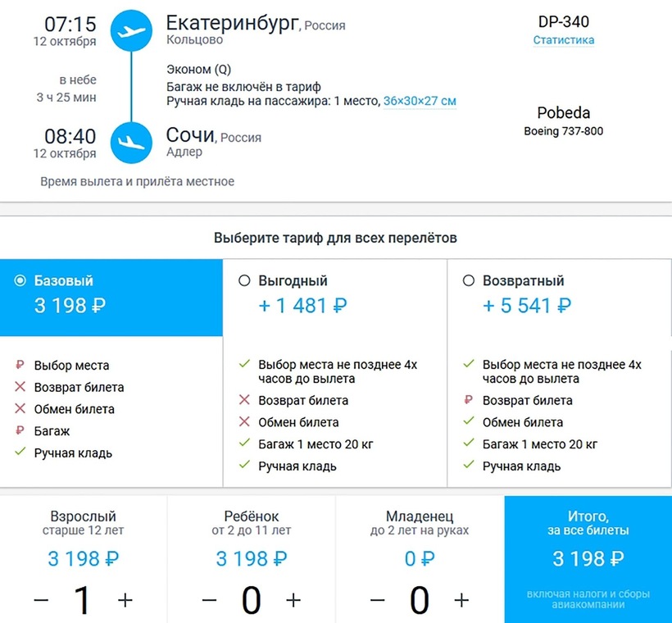Select the Возвратный tariff radio button
Screen dimensions: 672x623
tap(468, 280)
